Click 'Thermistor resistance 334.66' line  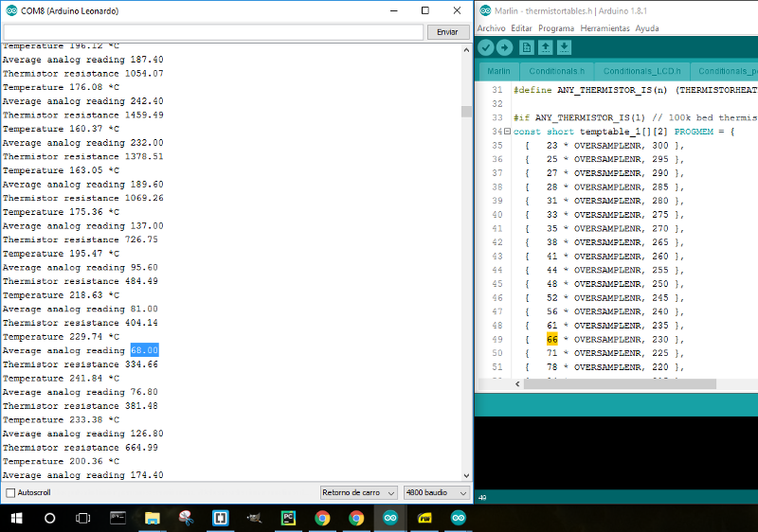point(81,364)
